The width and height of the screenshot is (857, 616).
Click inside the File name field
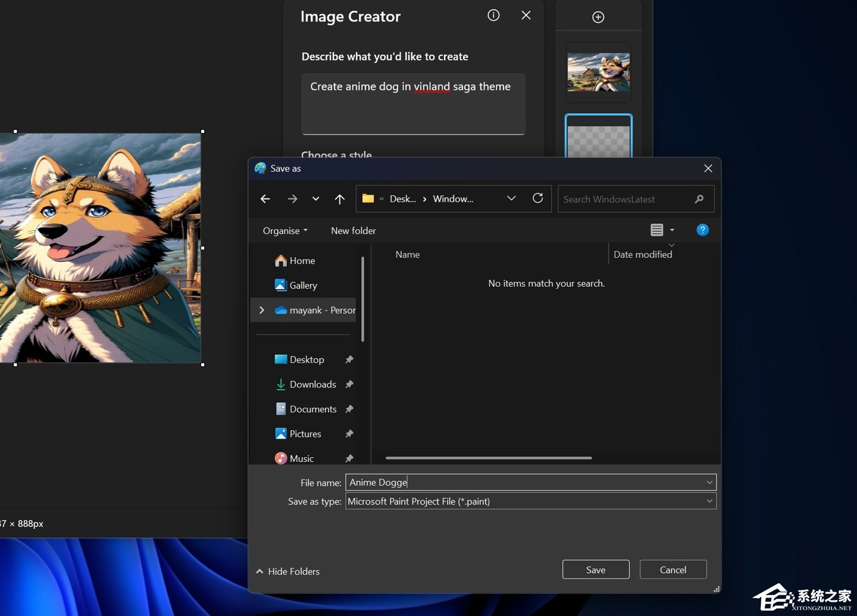point(529,482)
